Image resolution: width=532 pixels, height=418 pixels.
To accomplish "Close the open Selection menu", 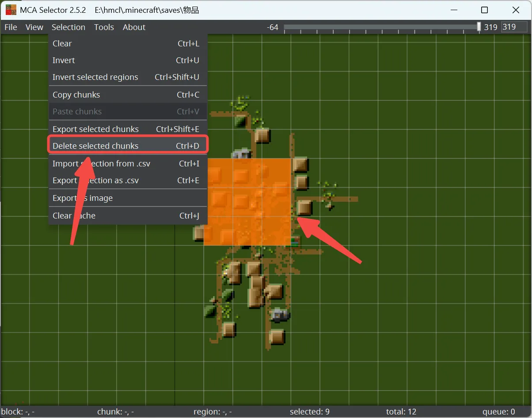I will [68, 27].
